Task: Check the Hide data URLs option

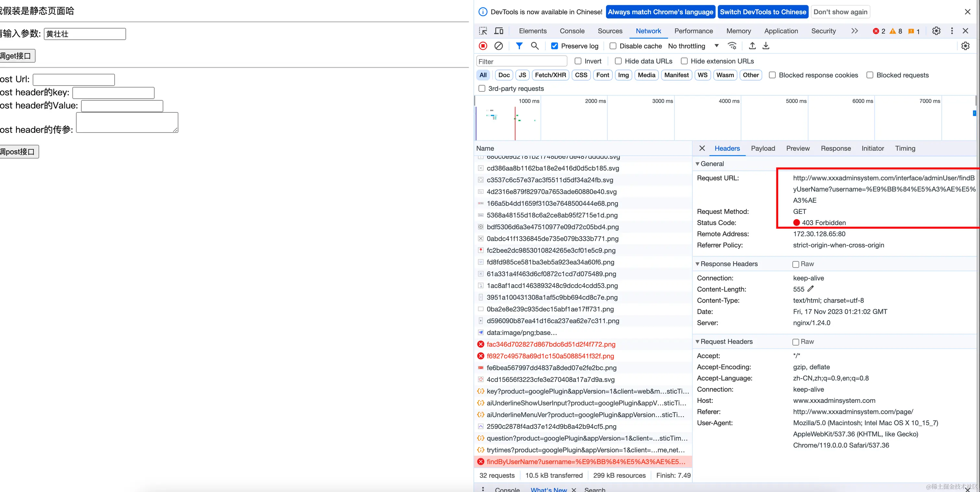Action: tap(618, 61)
